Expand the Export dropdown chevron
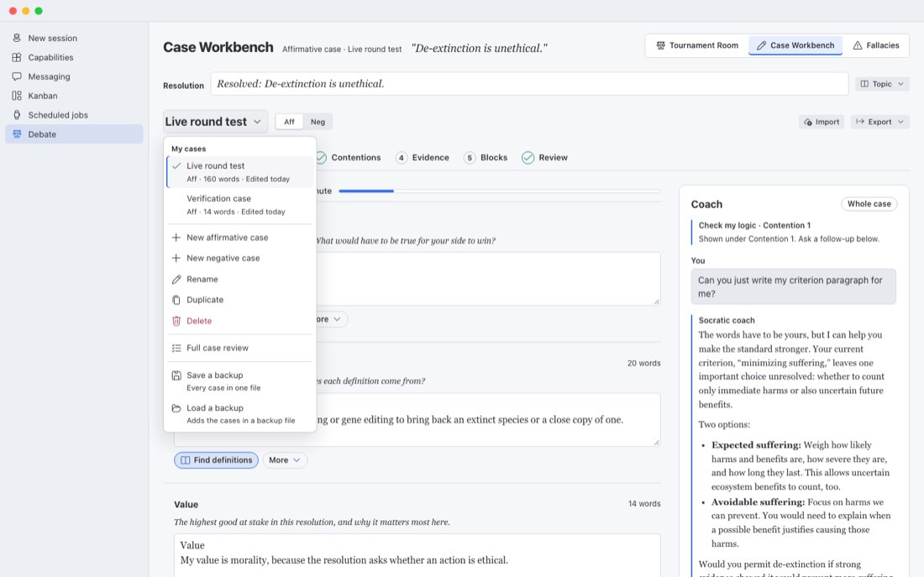Image resolution: width=924 pixels, height=577 pixels. click(901, 122)
